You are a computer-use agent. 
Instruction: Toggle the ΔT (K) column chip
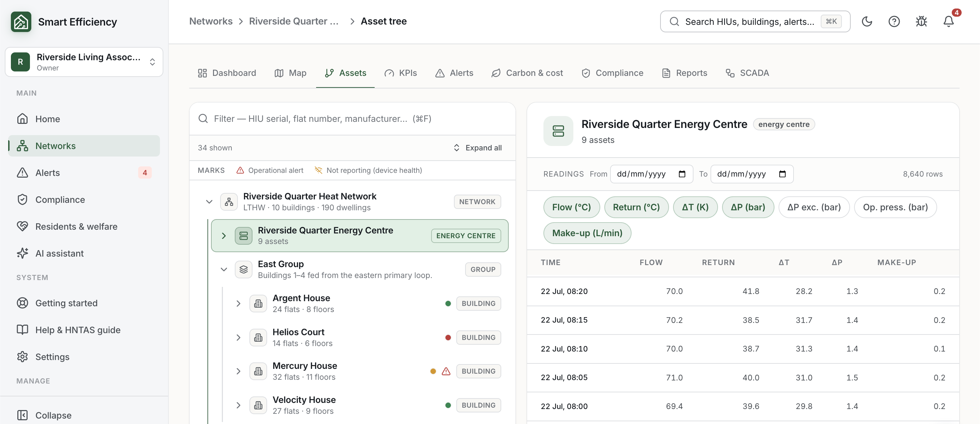pyautogui.click(x=695, y=207)
